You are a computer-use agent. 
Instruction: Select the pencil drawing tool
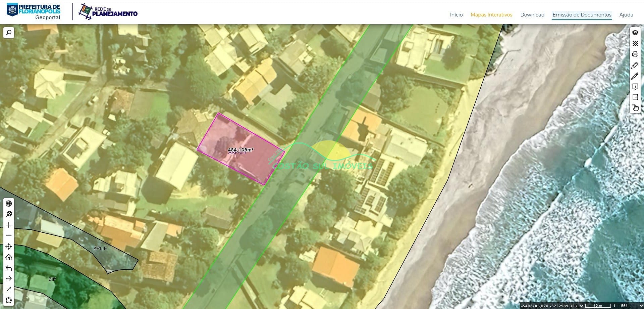pos(635,76)
